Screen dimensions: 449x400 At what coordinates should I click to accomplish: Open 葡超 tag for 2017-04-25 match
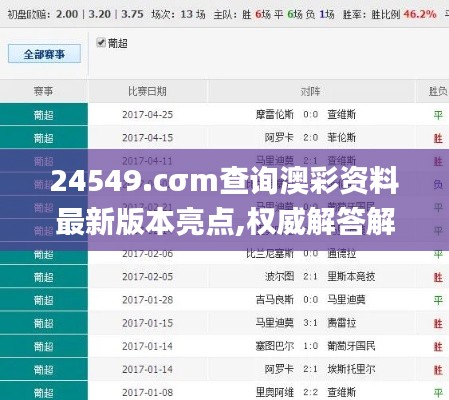[x=43, y=115]
